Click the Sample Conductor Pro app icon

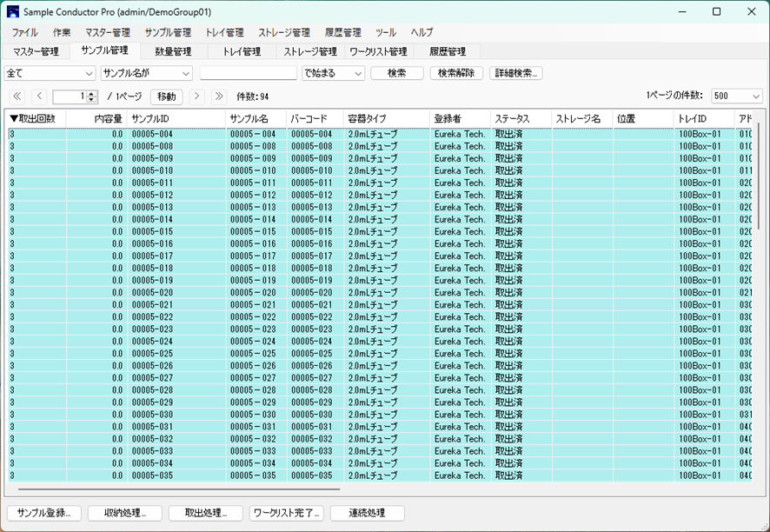pyautogui.click(x=12, y=12)
